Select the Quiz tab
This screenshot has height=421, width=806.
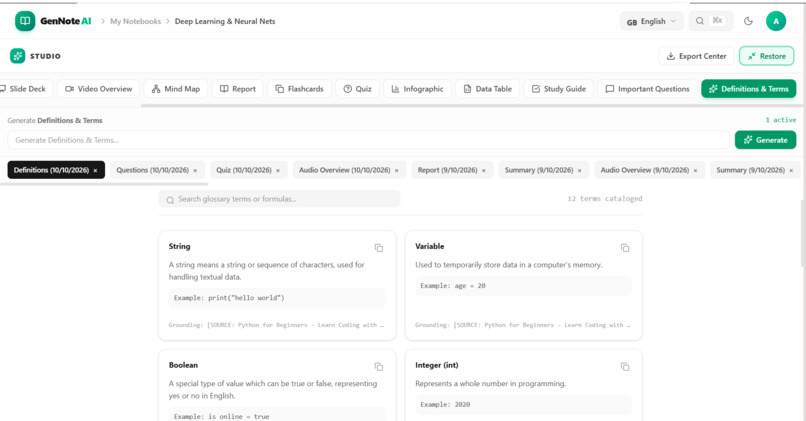(357, 89)
